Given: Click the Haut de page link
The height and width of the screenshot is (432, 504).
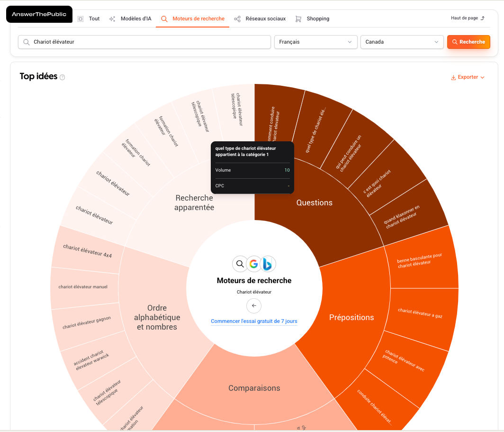Looking at the screenshot, I should (466, 18).
